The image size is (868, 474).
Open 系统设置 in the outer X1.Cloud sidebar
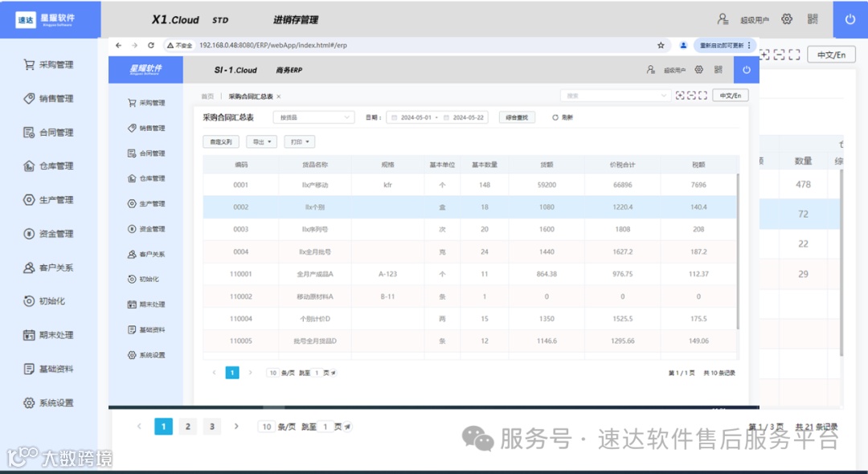(49, 402)
